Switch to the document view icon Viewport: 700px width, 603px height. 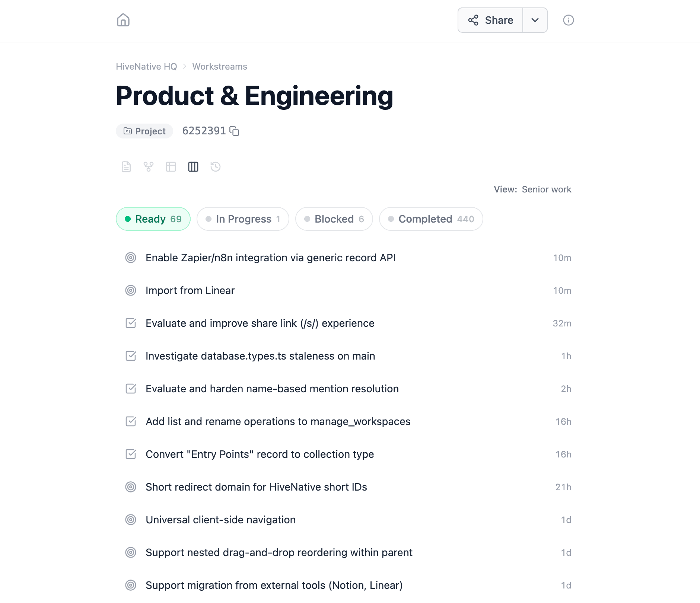[126, 167]
